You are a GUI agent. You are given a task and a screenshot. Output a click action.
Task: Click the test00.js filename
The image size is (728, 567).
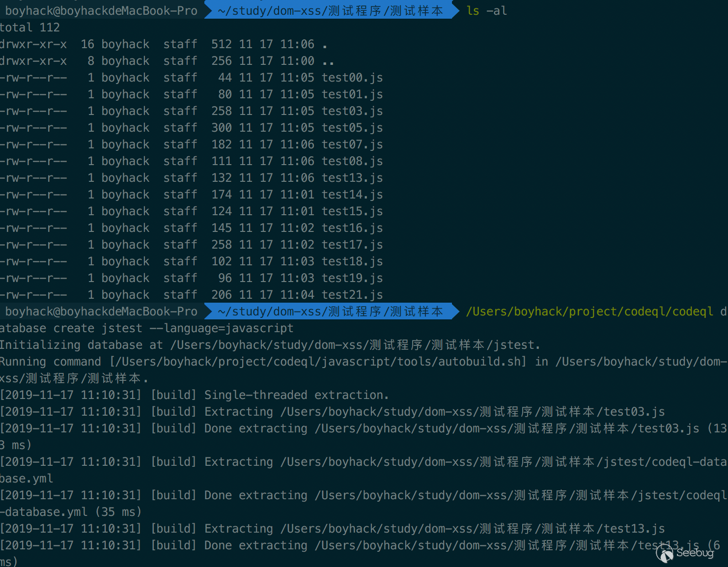pos(352,78)
